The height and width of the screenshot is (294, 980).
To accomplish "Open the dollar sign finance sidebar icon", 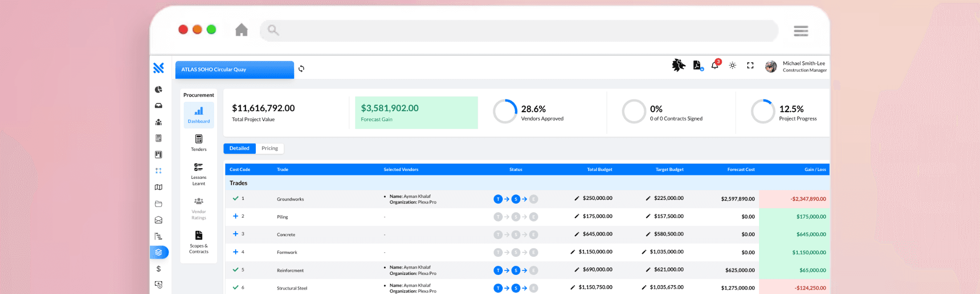I will 158,269.
